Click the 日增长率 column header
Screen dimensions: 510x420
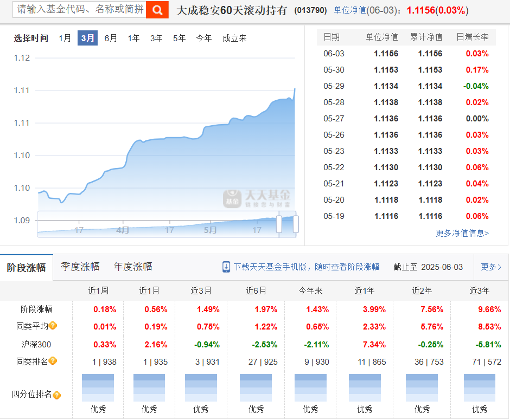[473, 37]
